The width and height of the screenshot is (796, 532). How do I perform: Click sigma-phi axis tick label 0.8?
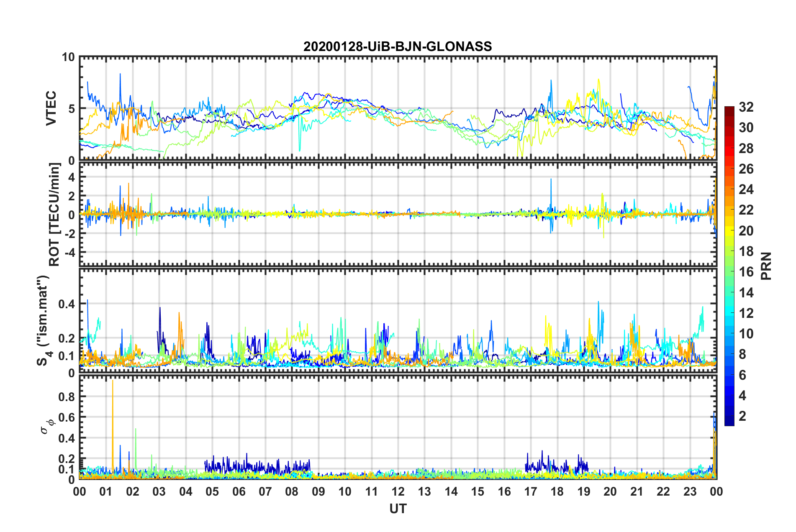[x=67, y=396]
